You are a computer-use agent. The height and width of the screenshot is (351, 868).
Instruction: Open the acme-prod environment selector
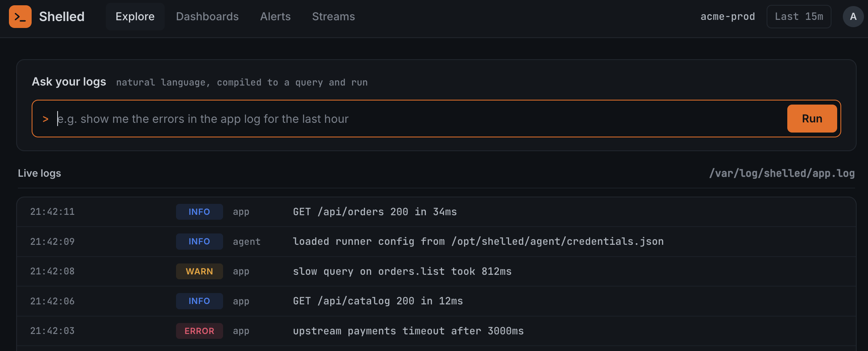pos(728,17)
